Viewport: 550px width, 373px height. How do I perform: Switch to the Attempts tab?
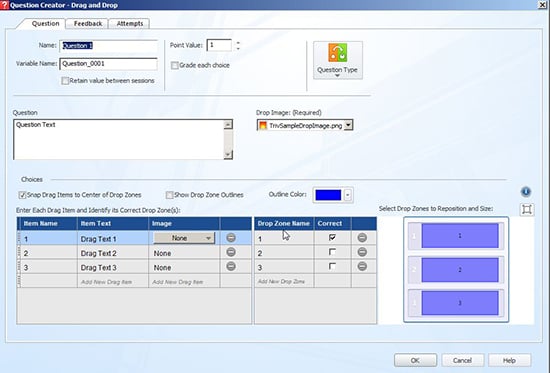coord(129,24)
